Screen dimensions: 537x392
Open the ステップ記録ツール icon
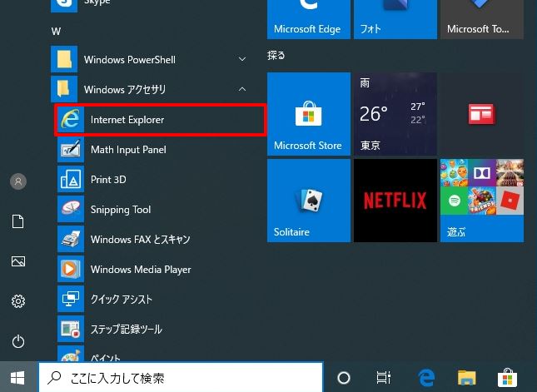pos(71,329)
